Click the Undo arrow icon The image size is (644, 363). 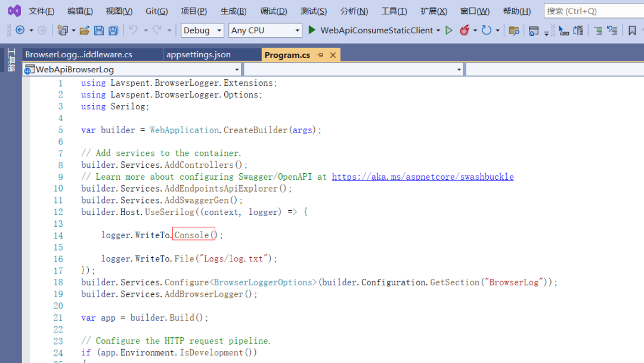click(133, 30)
